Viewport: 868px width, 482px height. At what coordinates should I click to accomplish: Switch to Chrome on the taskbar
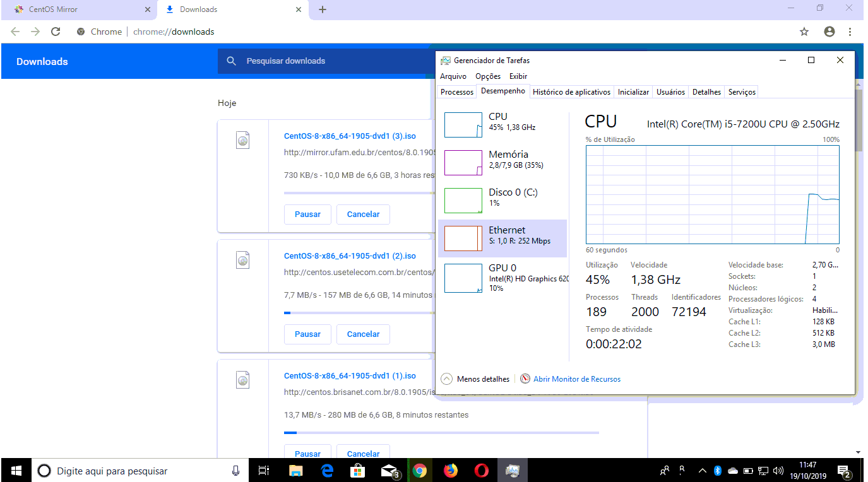click(x=420, y=471)
